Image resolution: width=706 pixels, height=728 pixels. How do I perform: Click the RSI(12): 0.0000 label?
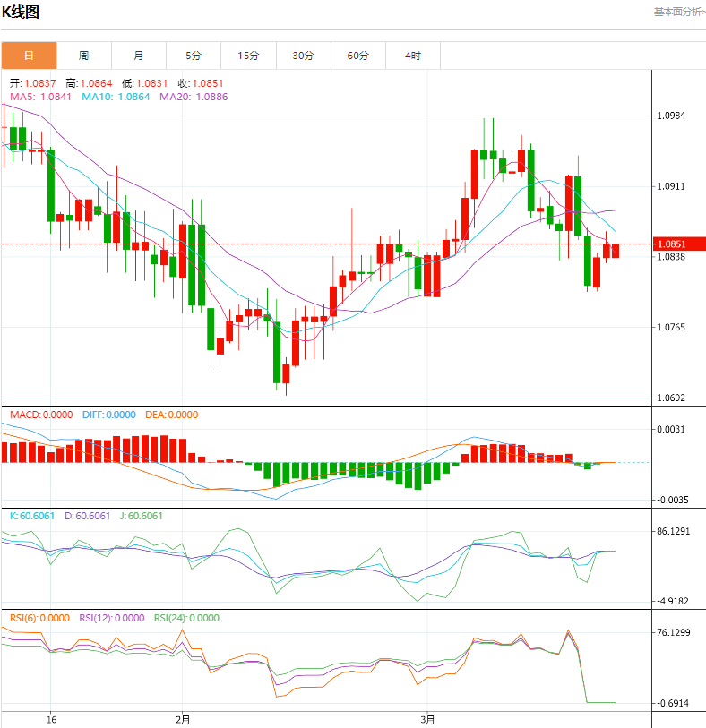(x=111, y=618)
